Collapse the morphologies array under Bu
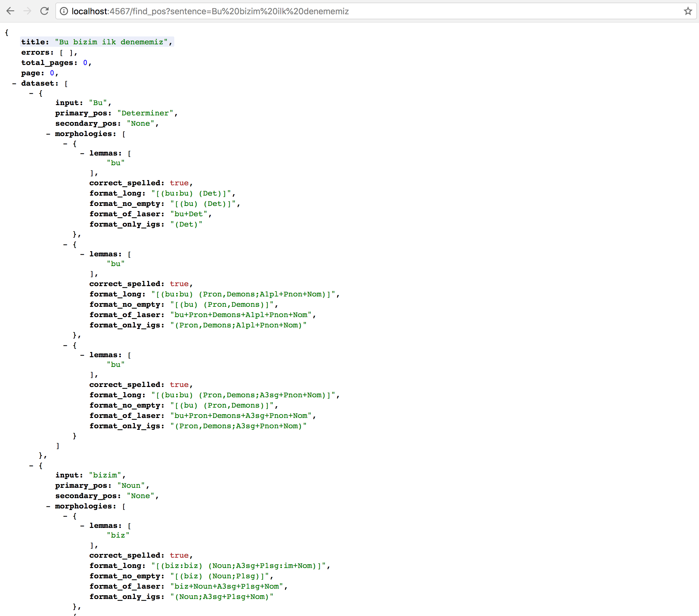The image size is (699, 616). click(x=48, y=134)
